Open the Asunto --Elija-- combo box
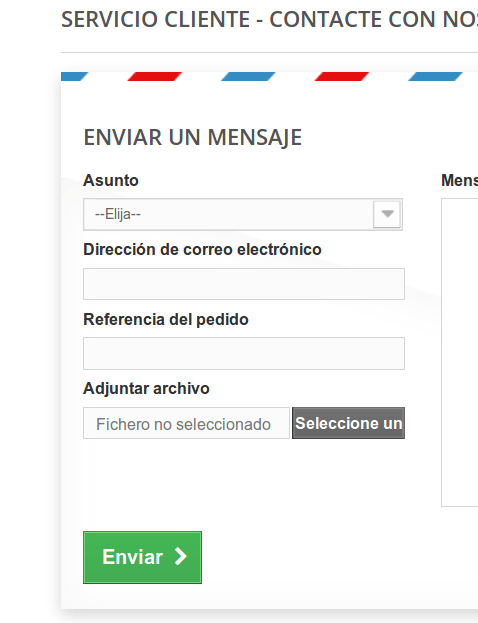 [243, 215]
